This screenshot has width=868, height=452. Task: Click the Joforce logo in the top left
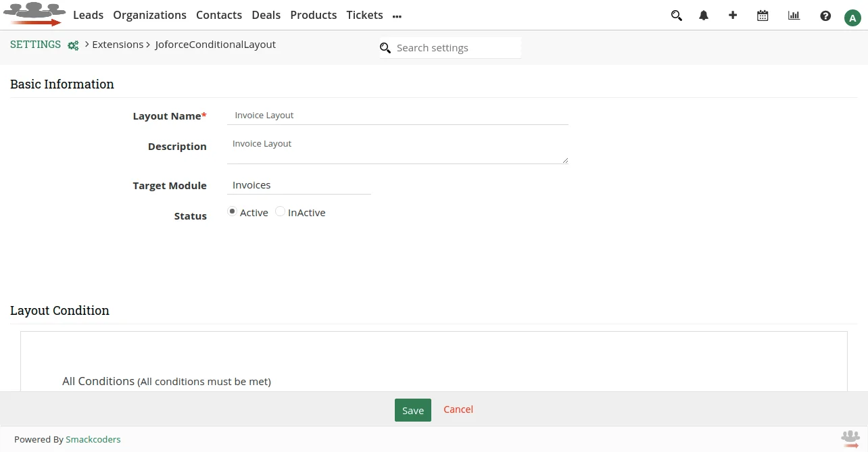[34, 14]
